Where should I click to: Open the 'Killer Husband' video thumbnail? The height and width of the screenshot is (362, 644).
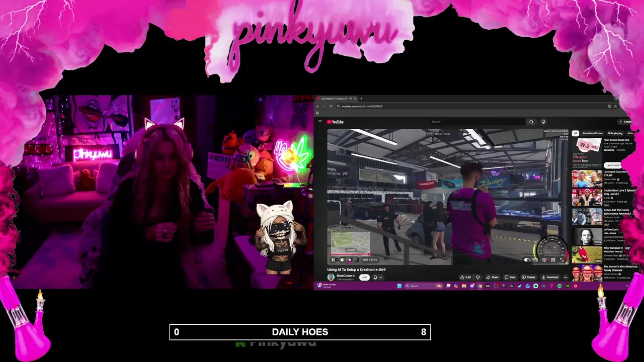[587, 255]
